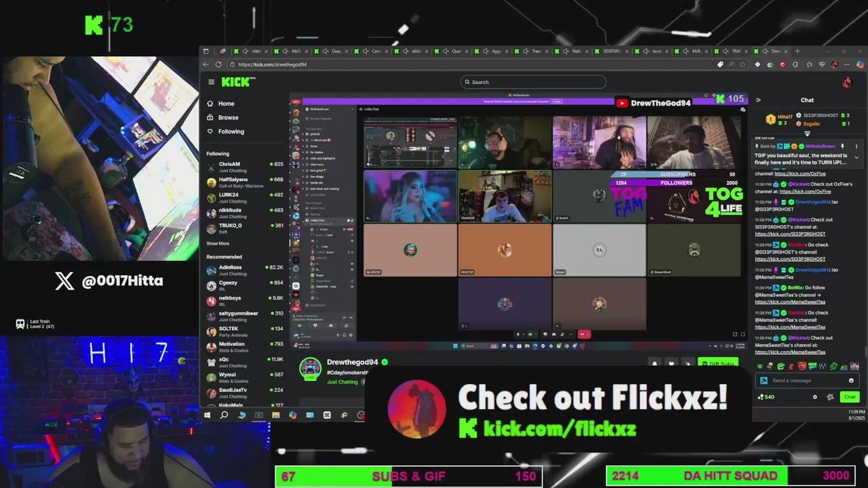This screenshot has height=488, width=868.
Task: Click Drewthegod94 channel avatar
Action: (310, 369)
